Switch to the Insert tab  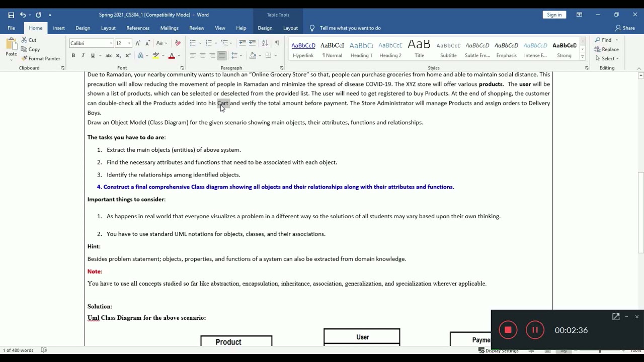coord(59,28)
